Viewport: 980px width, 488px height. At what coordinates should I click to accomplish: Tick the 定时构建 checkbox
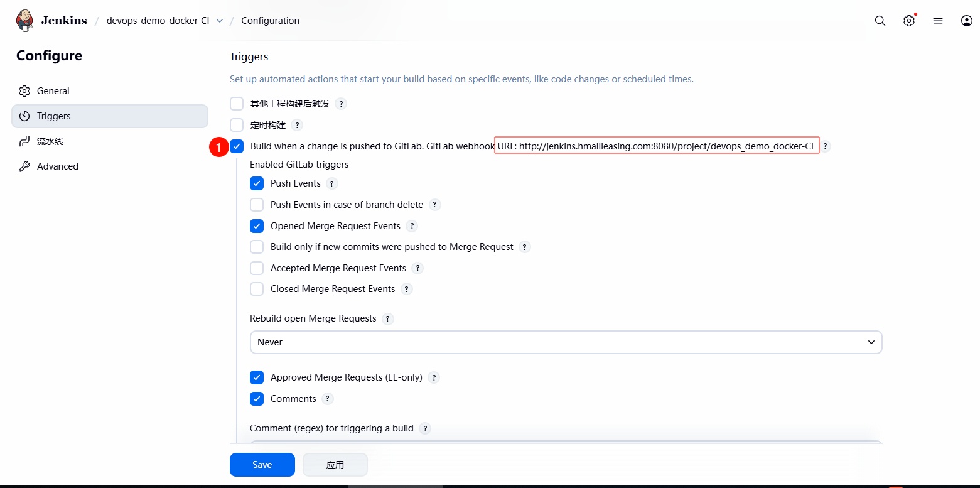coord(237,125)
